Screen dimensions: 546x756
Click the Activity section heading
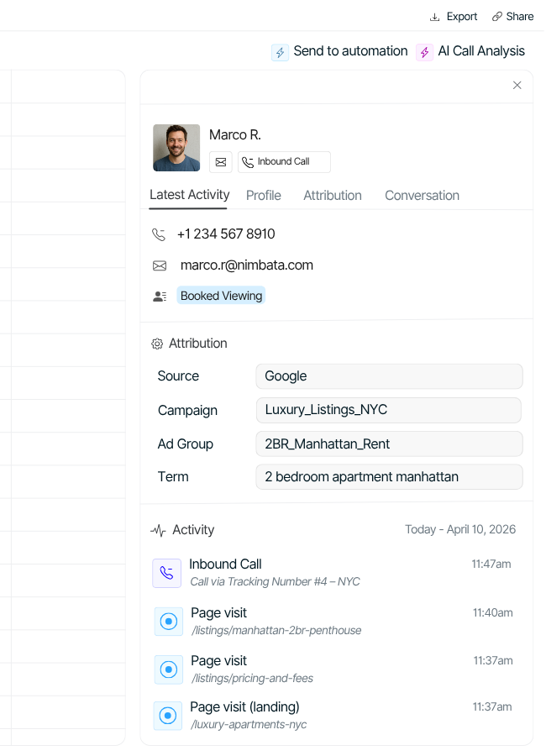(x=193, y=530)
